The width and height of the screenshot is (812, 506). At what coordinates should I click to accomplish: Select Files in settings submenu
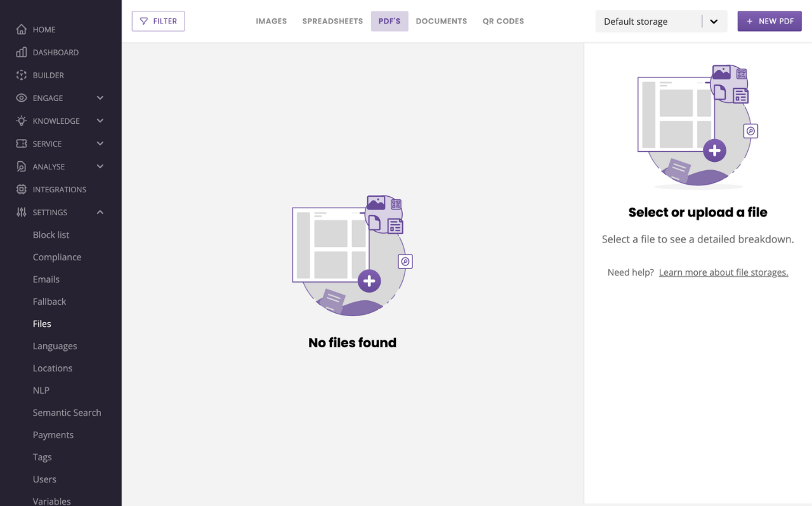pyautogui.click(x=42, y=324)
